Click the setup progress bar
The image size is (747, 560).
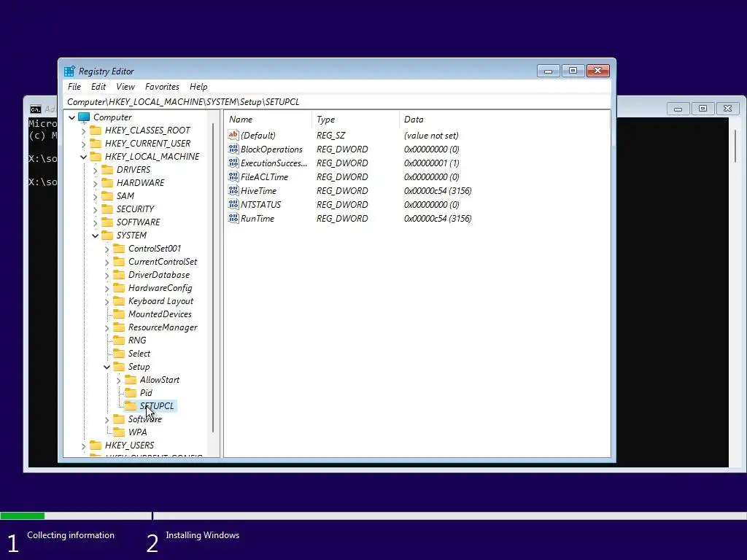373,516
